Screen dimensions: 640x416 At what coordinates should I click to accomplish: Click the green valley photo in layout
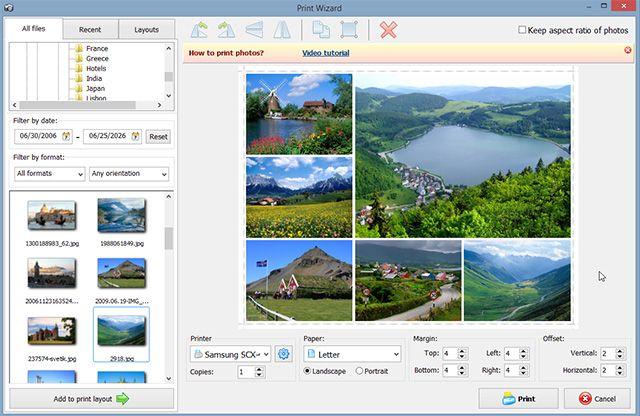click(x=517, y=280)
